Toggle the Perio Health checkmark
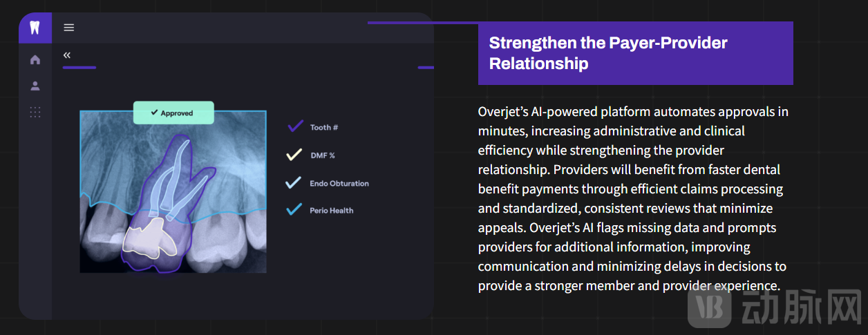The height and width of the screenshot is (335, 868). click(x=294, y=209)
